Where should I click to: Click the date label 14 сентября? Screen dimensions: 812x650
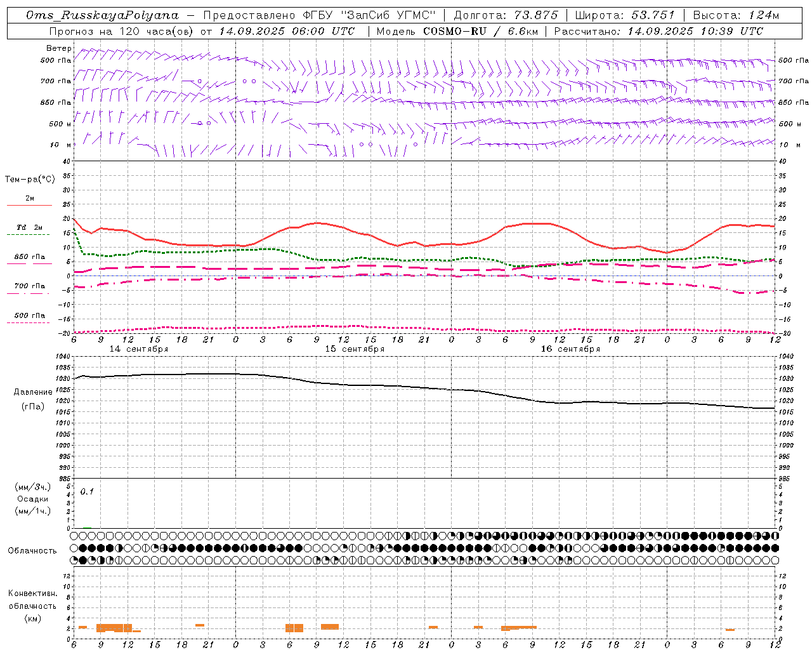(139, 349)
